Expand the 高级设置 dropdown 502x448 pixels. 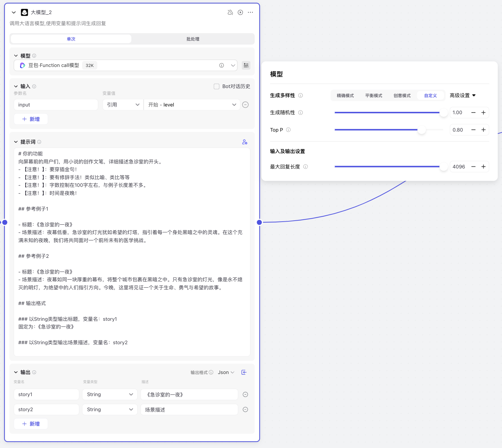point(463,95)
